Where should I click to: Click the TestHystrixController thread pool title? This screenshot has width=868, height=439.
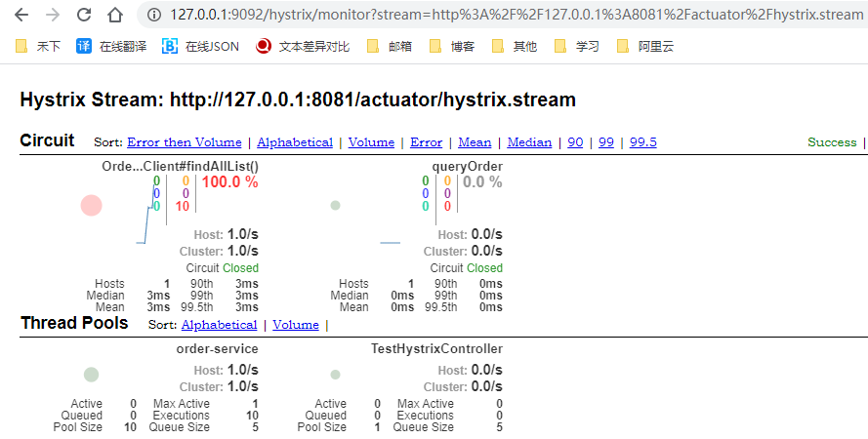pos(436,349)
